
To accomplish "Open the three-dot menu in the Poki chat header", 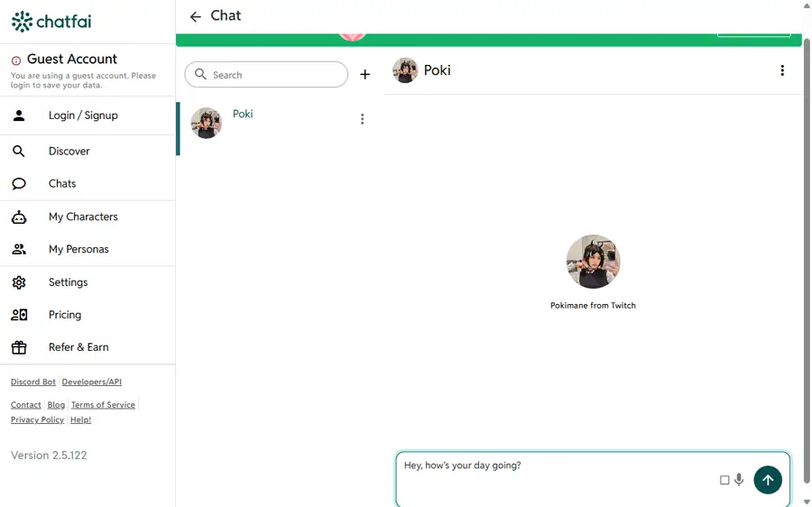I will tap(782, 70).
